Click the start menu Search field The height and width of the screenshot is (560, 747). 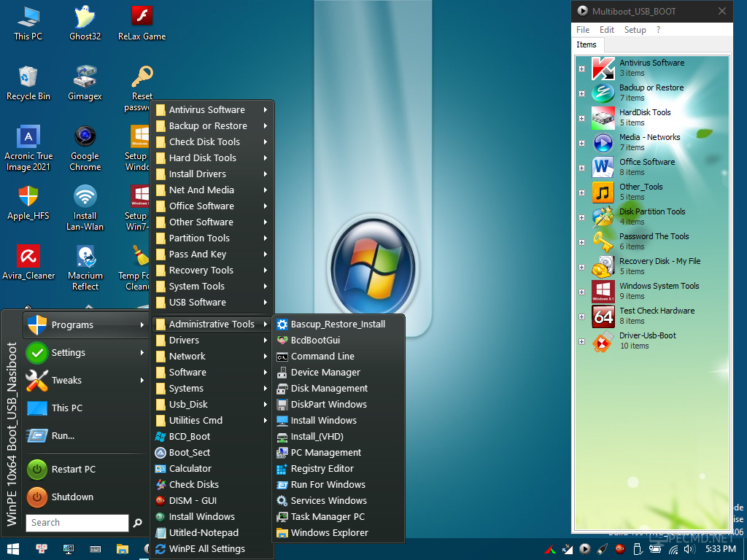[77, 523]
